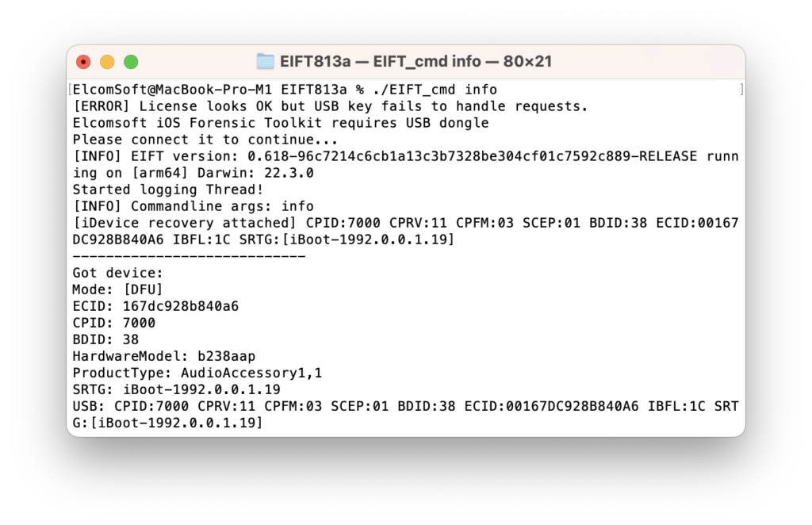This screenshot has width=812, height=525.
Task: Click the blue folder icon in title bar
Action: (x=265, y=62)
